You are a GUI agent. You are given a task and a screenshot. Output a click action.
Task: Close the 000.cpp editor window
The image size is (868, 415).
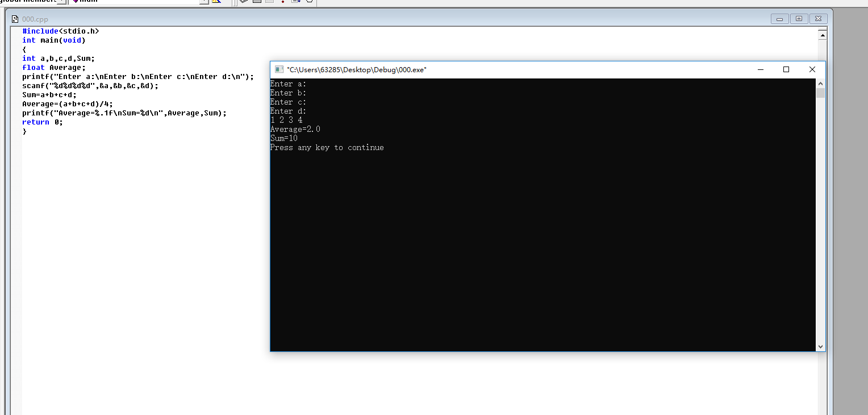pos(818,19)
